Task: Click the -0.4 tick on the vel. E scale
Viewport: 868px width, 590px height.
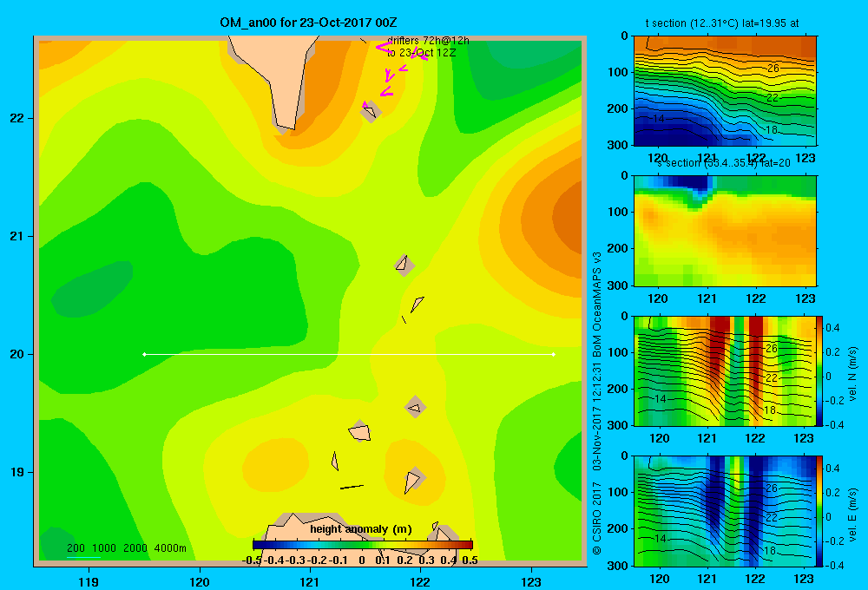Action: 833,565
